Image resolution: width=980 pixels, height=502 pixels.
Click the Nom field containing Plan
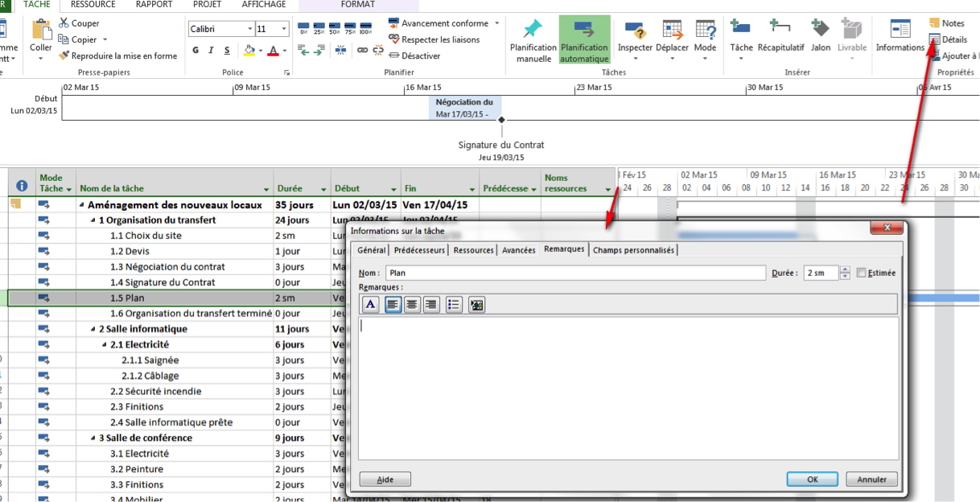tap(575, 273)
